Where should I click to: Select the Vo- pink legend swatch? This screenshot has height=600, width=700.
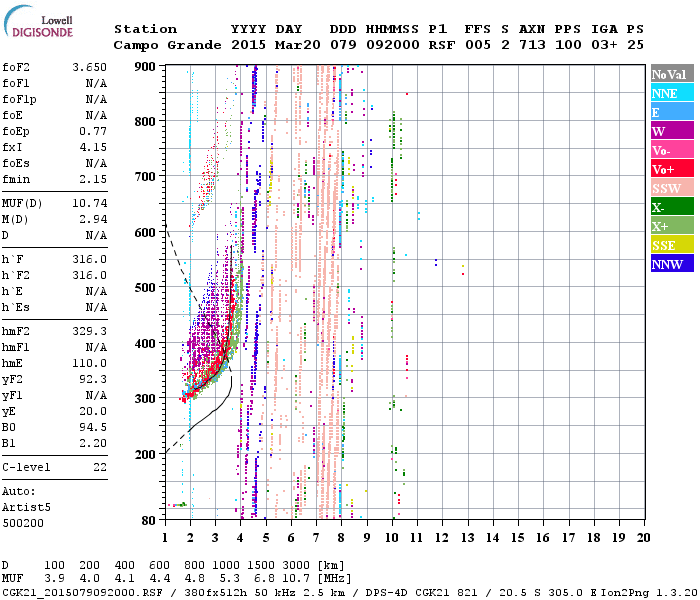672,150
